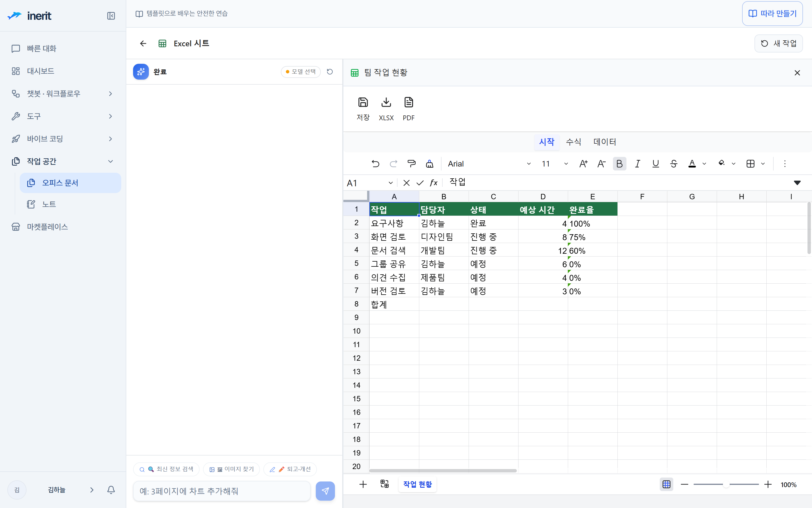Clear formatting with the brush icon
The height and width of the screenshot is (508, 812).
pyautogui.click(x=430, y=164)
